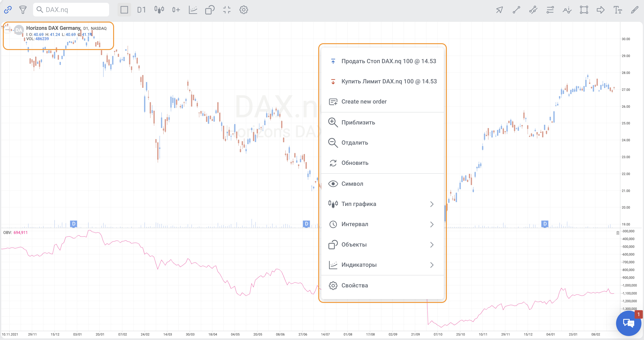
Task: Select Свойства in the context menu
Action: point(354,286)
